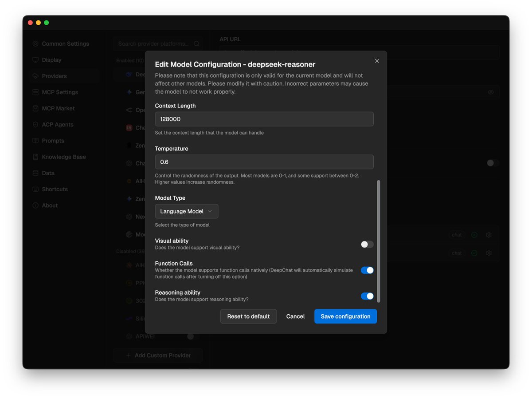Click the lower model row's 'chat' tag
Image resolution: width=532 pixels, height=399 pixels.
(457, 253)
